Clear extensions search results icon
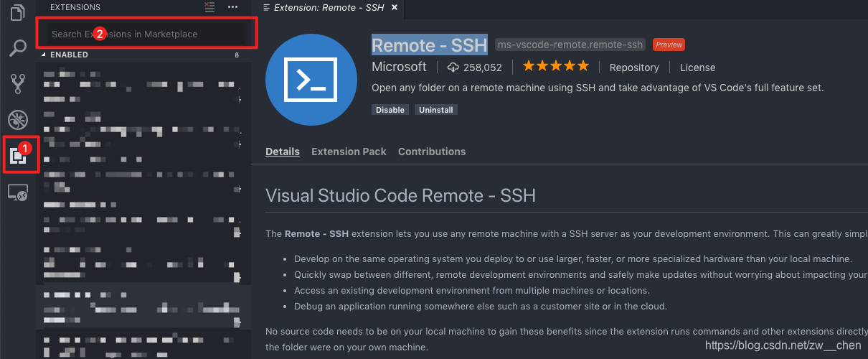Screen dimensions: 868x359 pos(209,6)
